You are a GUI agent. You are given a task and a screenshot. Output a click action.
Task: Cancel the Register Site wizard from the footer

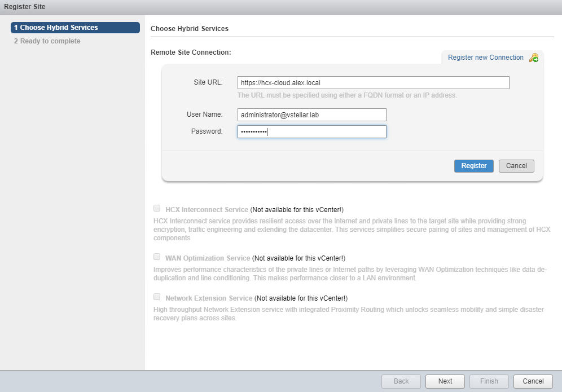coord(533,381)
